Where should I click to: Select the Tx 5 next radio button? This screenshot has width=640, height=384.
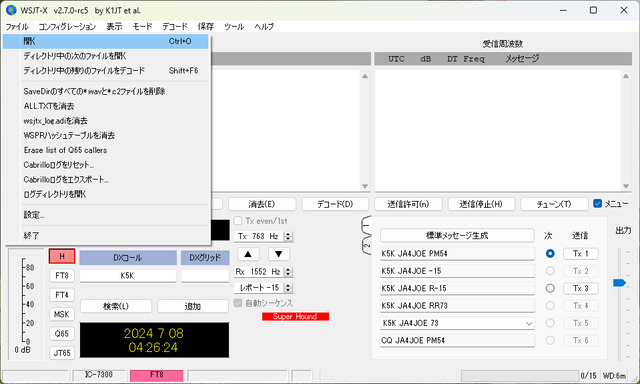point(550,323)
